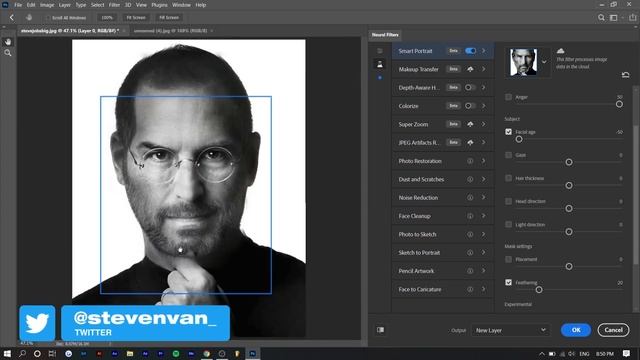Viewport: 640px width, 360px height.
Task: Open the File menu
Action: (x=18, y=5)
